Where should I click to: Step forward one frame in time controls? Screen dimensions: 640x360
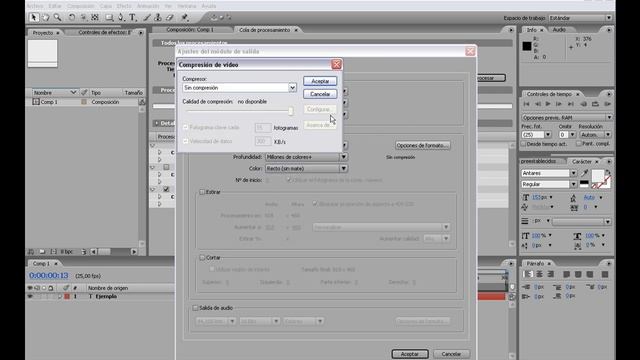pyautogui.click(x=559, y=104)
